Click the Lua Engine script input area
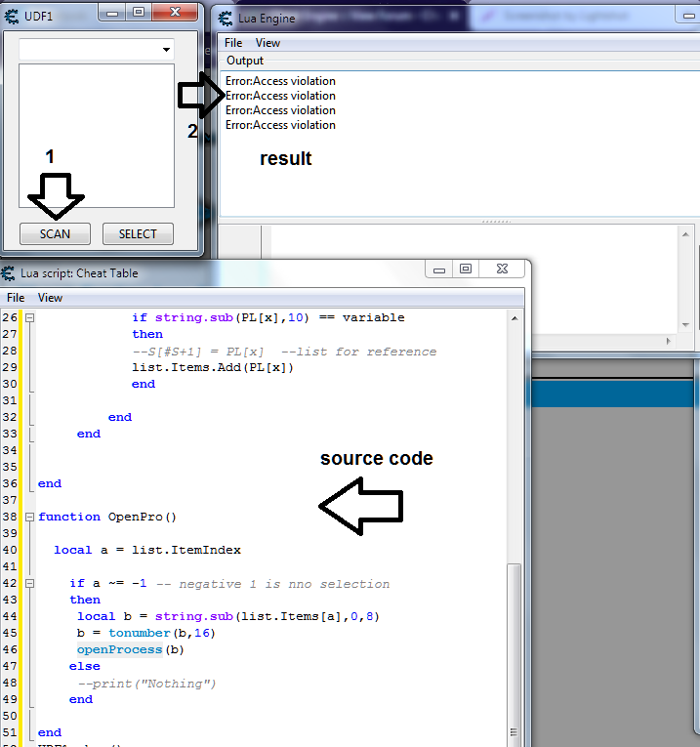Image resolution: width=700 pixels, height=747 pixels. click(474, 279)
